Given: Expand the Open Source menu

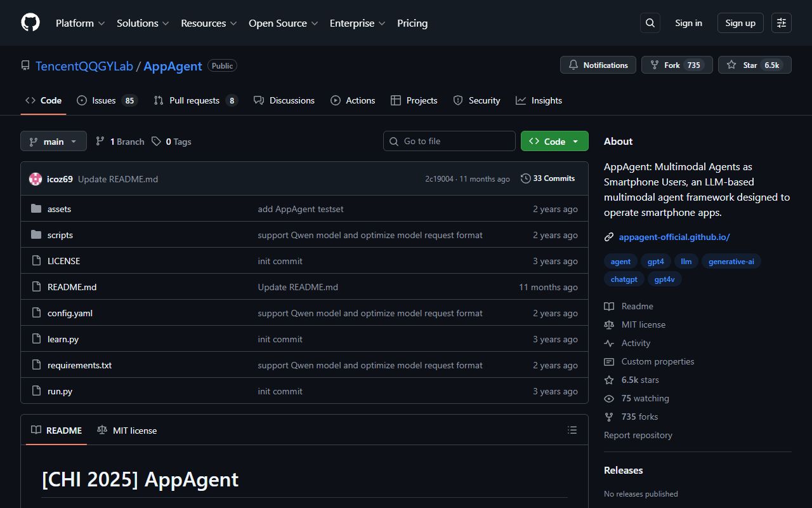Looking at the screenshot, I should tap(283, 23).
